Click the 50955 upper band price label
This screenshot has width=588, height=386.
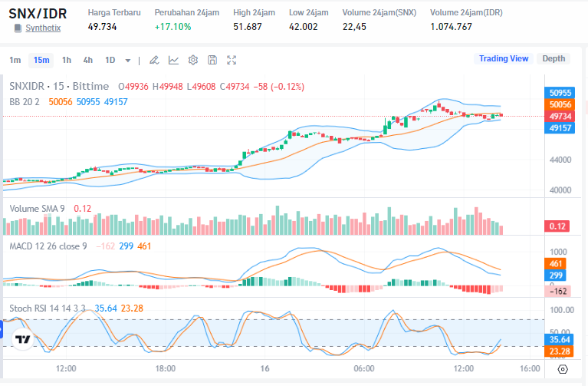click(x=560, y=93)
